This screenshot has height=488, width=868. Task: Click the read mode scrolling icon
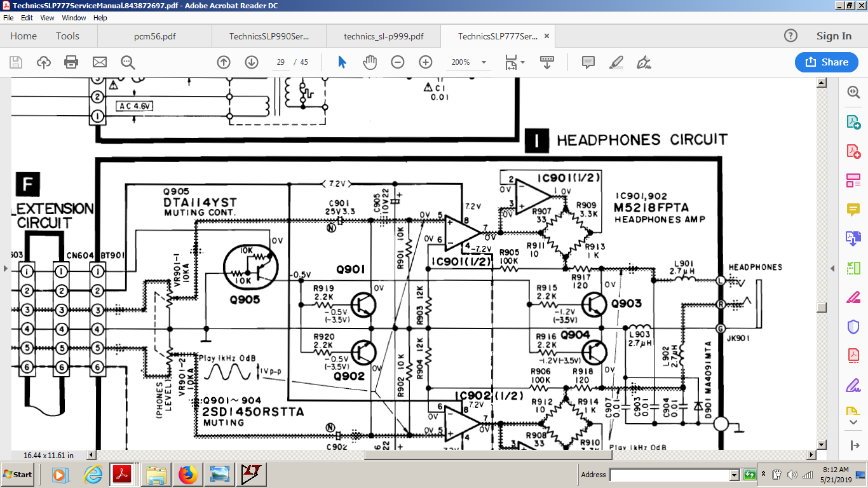[x=547, y=62]
